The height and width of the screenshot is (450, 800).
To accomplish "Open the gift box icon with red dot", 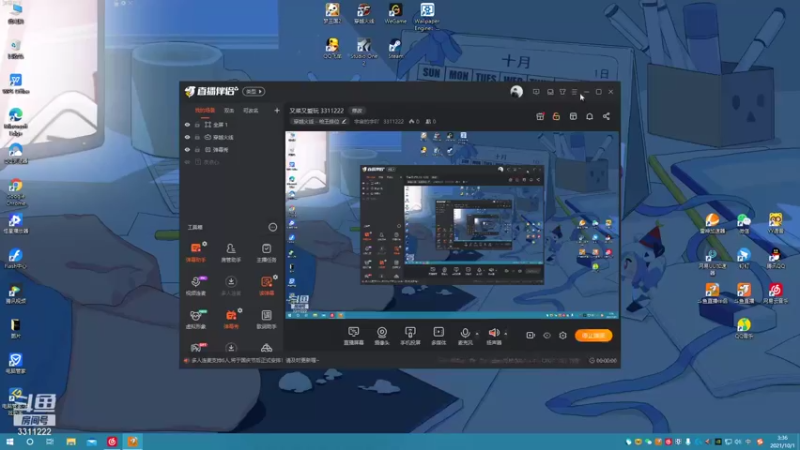I will pos(540,116).
